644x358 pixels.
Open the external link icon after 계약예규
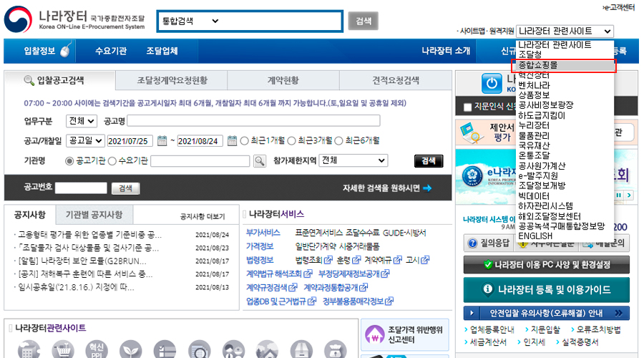coord(397,260)
